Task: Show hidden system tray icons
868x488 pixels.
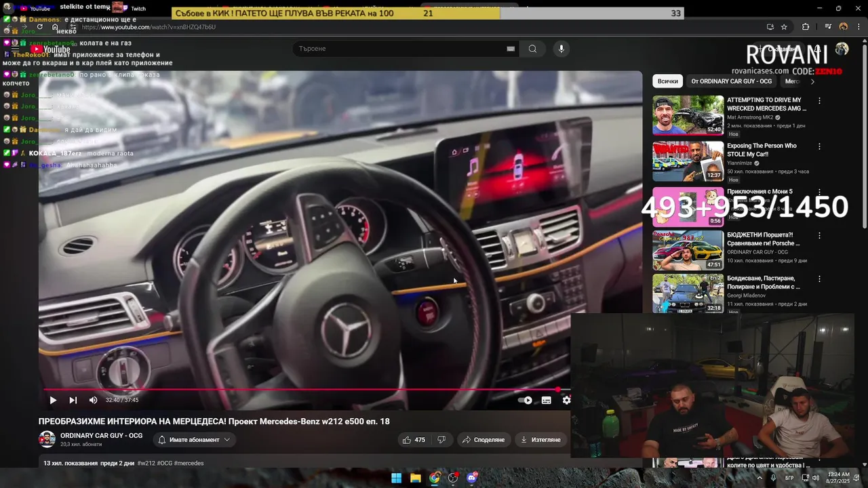Action: (x=759, y=478)
